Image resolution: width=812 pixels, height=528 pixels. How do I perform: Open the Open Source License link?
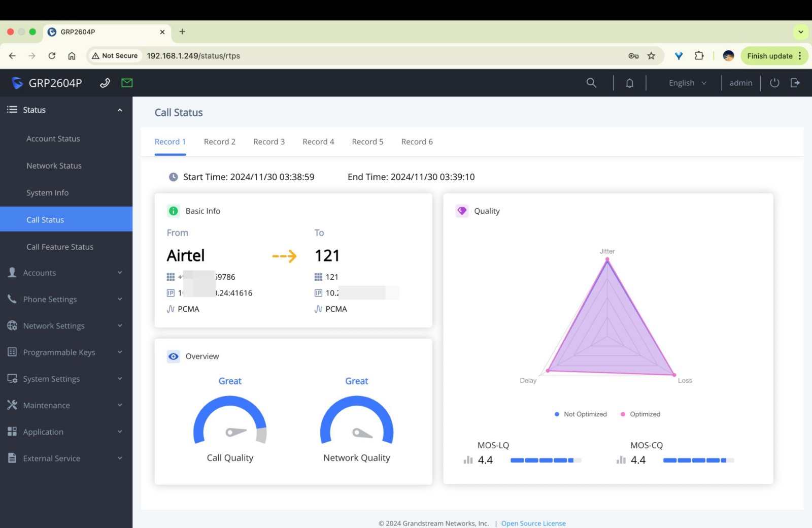(533, 523)
